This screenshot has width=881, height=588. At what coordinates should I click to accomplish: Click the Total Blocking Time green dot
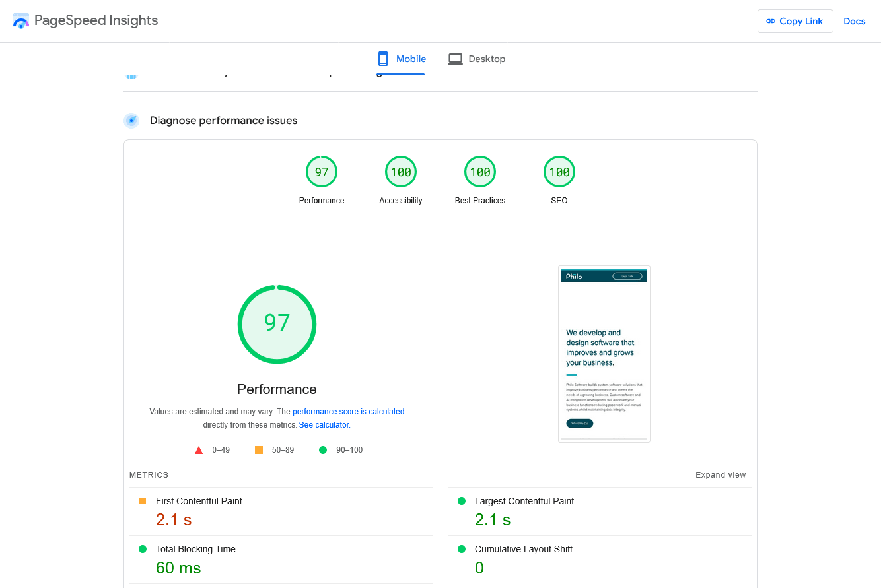click(x=143, y=549)
